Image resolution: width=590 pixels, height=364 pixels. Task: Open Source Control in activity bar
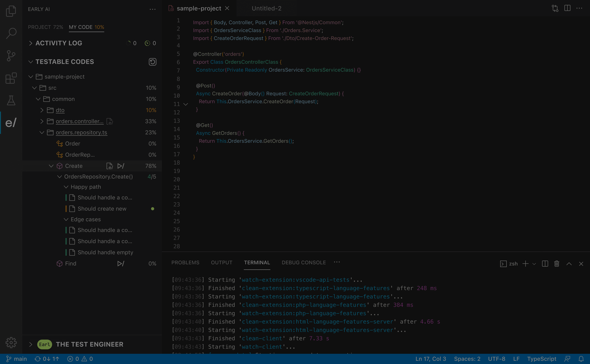(x=11, y=56)
